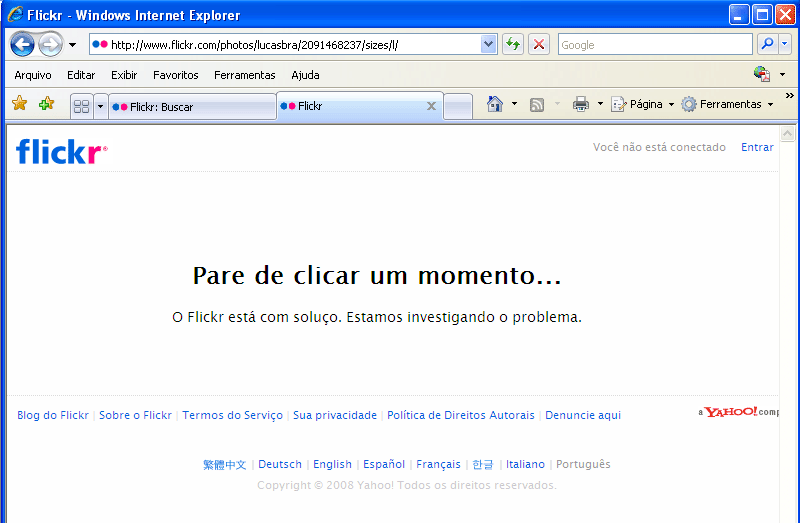Click vertical scrollbar up arrow
Screen dimensions: 800x523
pos(788,134)
